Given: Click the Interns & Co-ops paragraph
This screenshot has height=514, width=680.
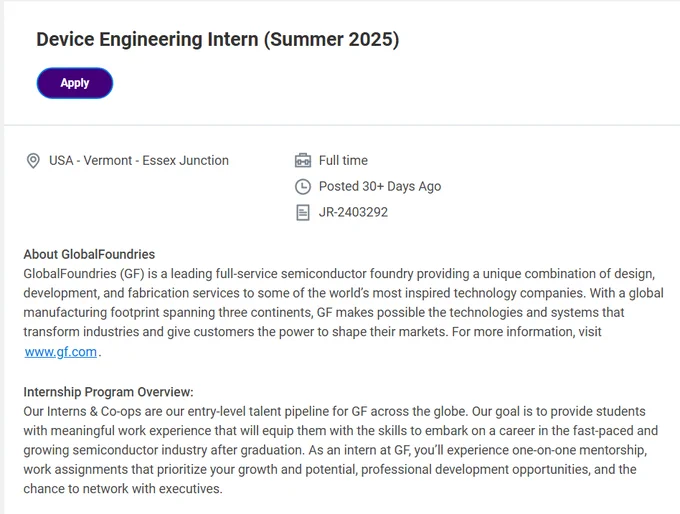Looking at the screenshot, I should (x=341, y=450).
